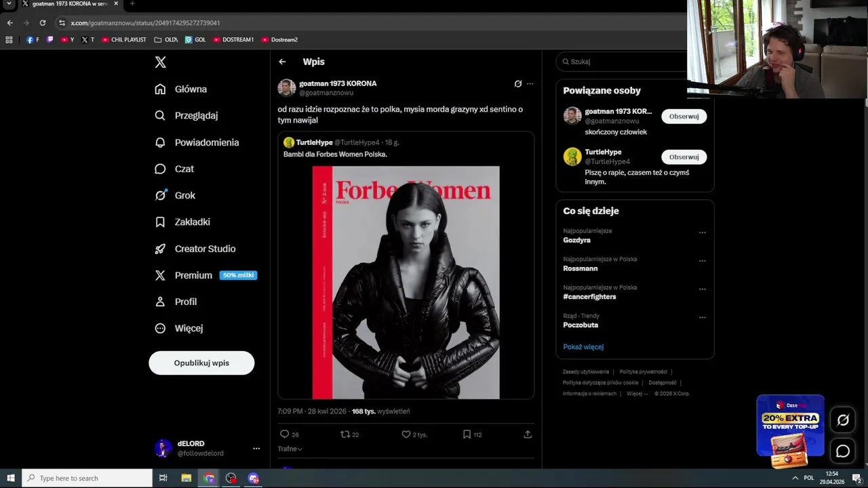
Task: Click the Grok icon on goatman's post
Action: (x=518, y=84)
